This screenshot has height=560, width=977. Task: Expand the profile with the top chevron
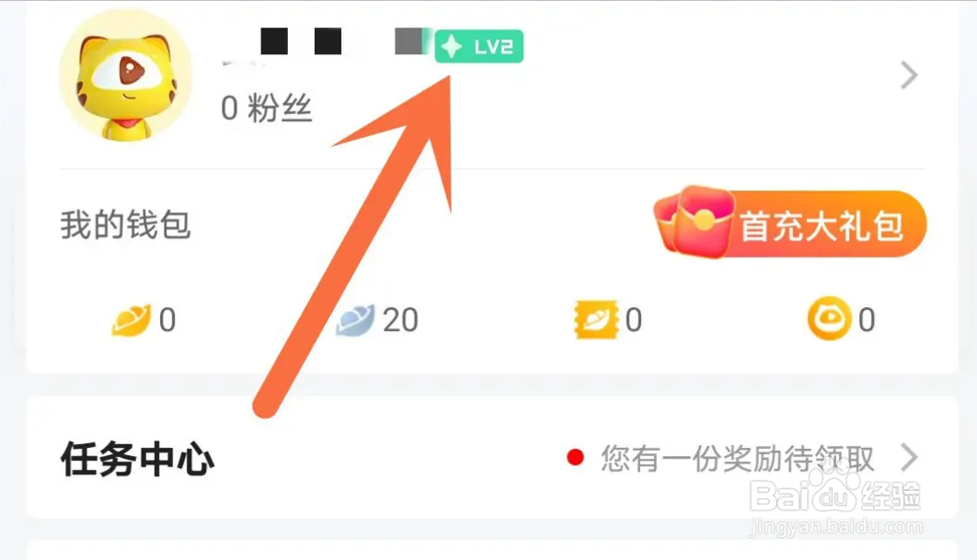909,75
